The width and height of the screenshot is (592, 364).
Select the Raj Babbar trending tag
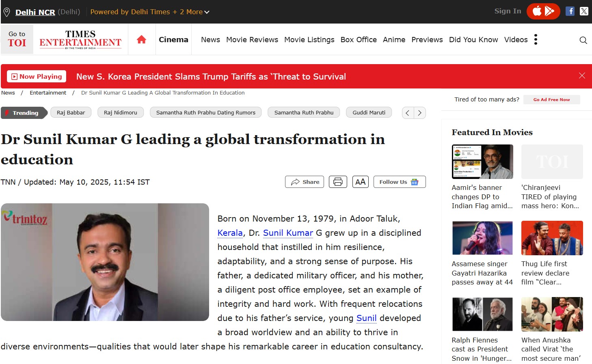click(x=71, y=112)
